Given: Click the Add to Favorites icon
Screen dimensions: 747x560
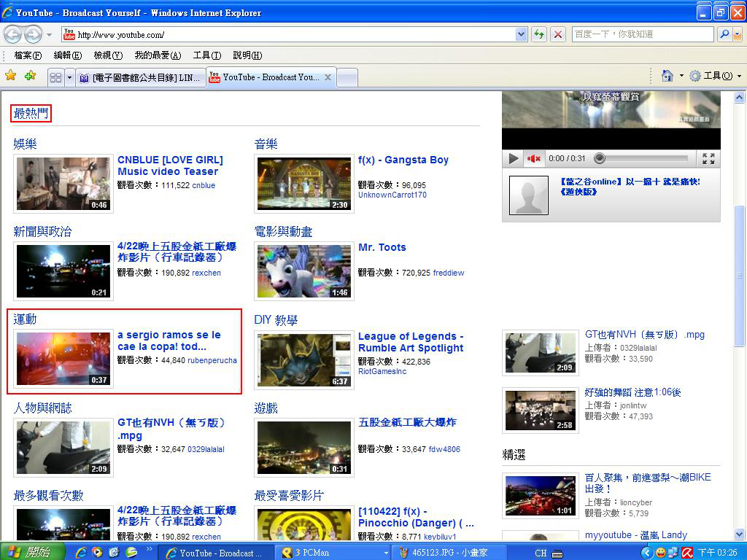Looking at the screenshot, I should (x=30, y=76).
